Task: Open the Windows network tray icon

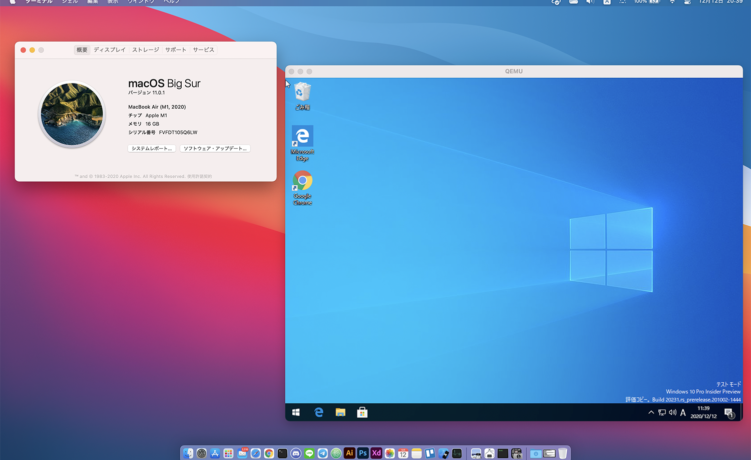Action: (x=662, y=413)
